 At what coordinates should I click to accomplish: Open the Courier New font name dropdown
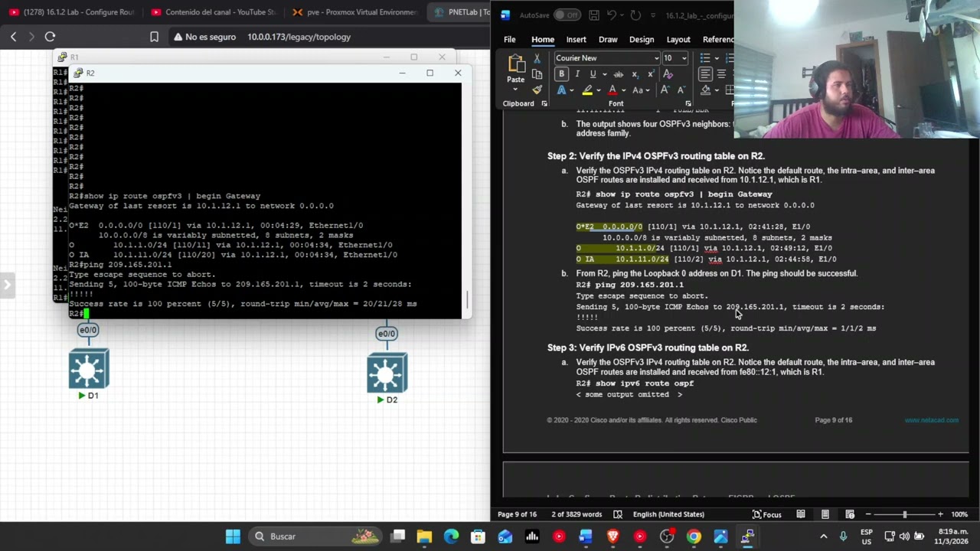(x=656, y=58)
